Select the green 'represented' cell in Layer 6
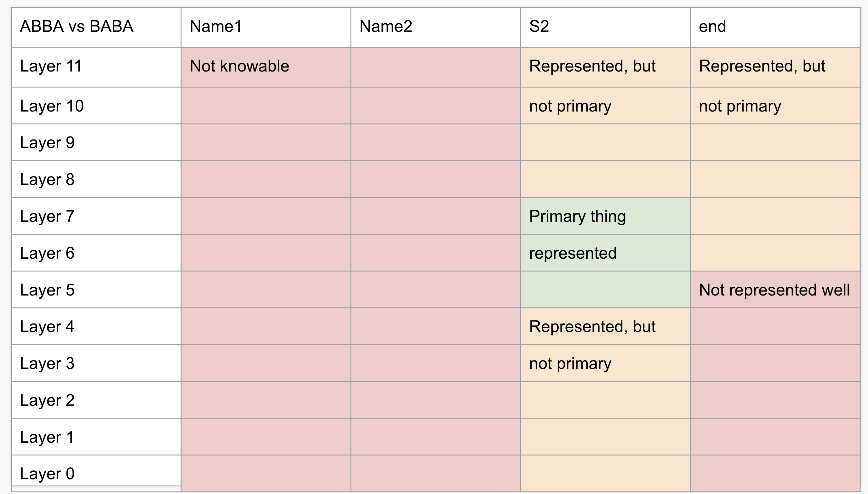The width and height of the screenshot is (868, 494). pos(573,253)
